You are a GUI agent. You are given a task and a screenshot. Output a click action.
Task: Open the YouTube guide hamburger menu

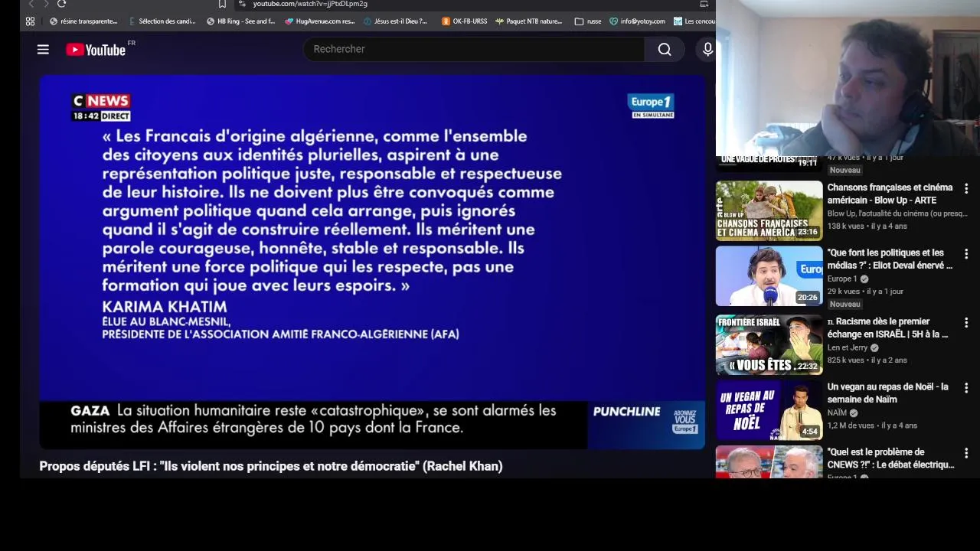(43, 50)
